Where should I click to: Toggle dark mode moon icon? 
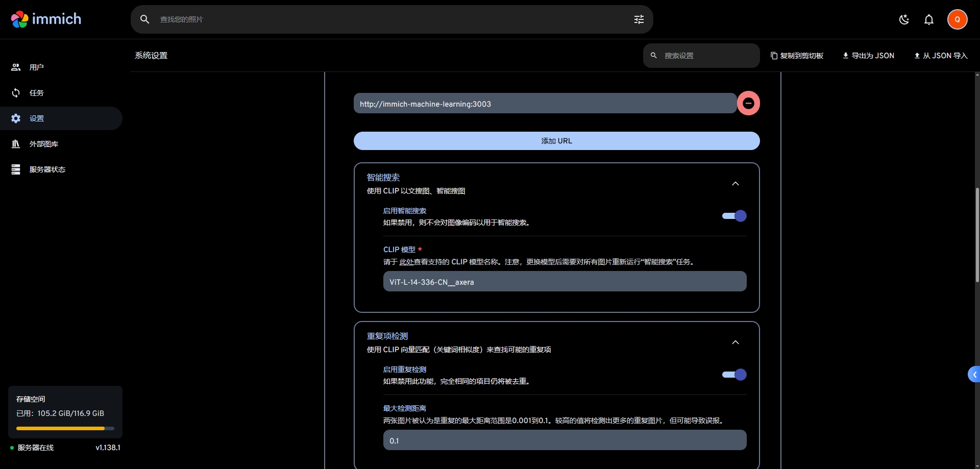[x=904, y=19]
